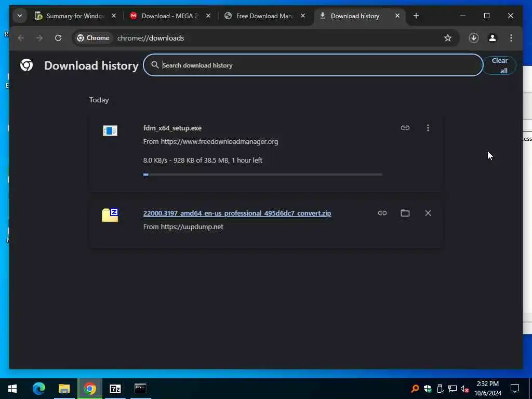Open the notification center icon

(x=515, y=389)
